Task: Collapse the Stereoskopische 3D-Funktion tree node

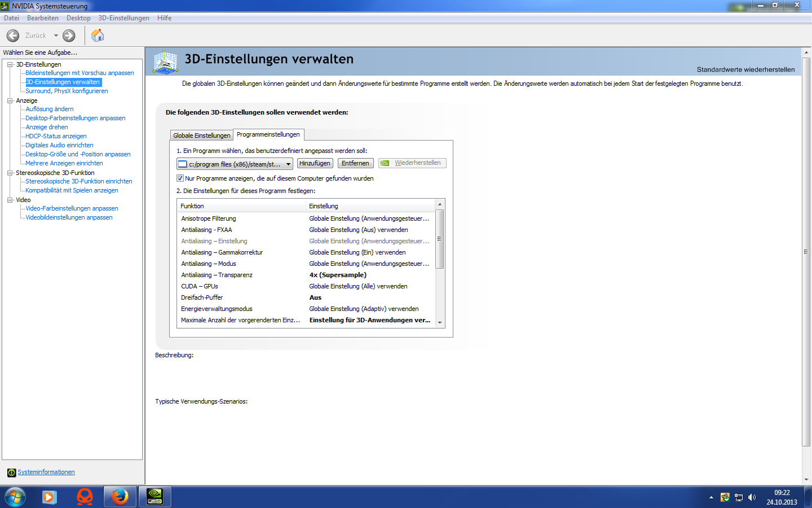Action: tap(10, 173)
